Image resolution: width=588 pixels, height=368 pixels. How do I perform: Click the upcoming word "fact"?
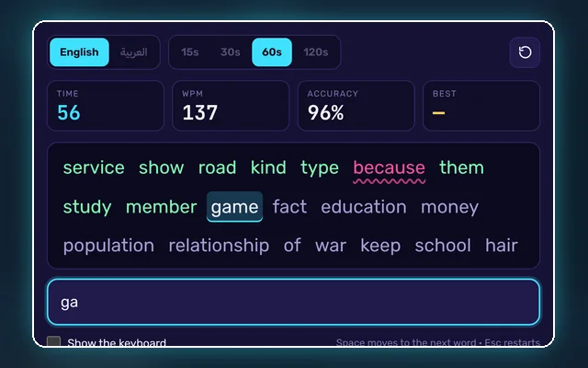click(289, 207)
